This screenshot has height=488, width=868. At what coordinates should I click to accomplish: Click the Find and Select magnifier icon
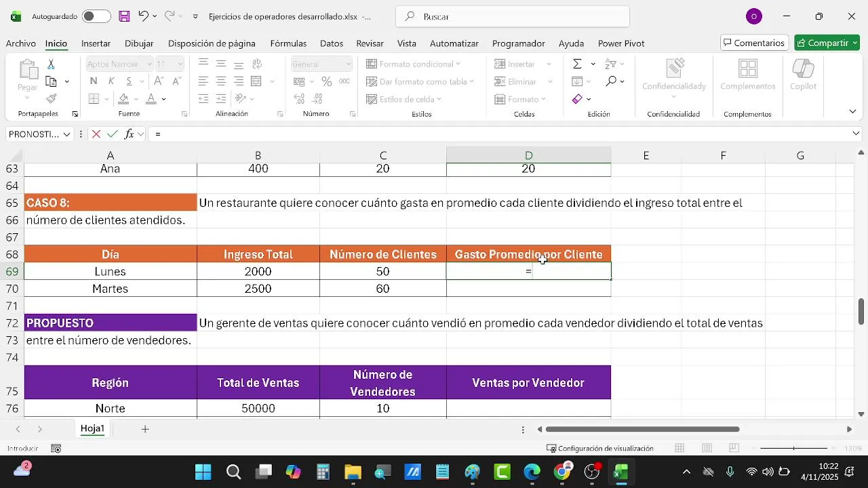(611, 81)
